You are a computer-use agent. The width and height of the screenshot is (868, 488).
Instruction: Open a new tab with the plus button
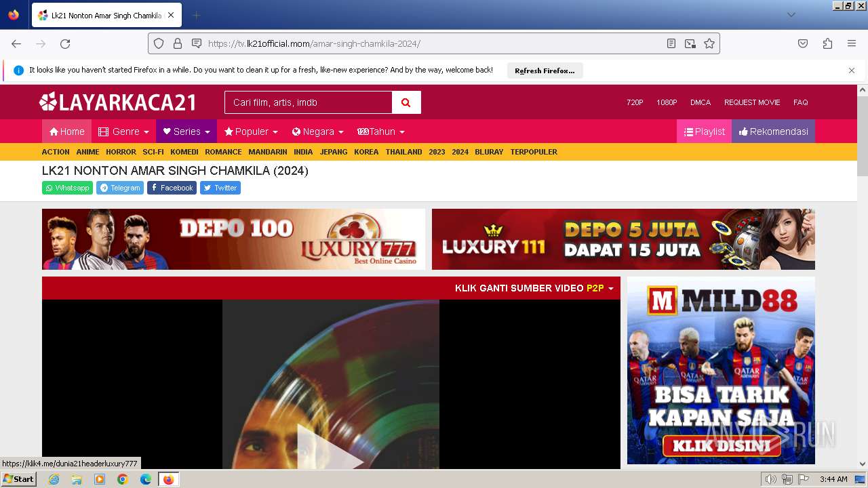[196, 15]
